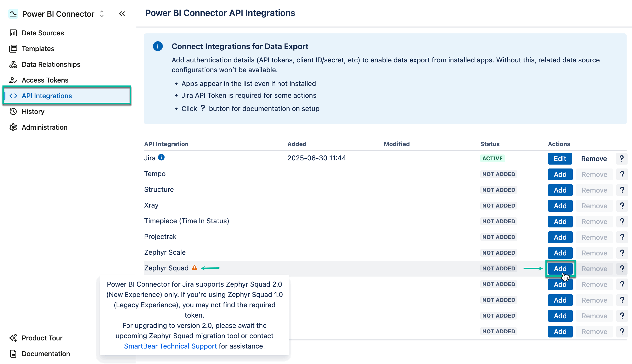Click the info icon next to Jira
632x364 pixels.
pyautogui.click(x=161, y=158)
